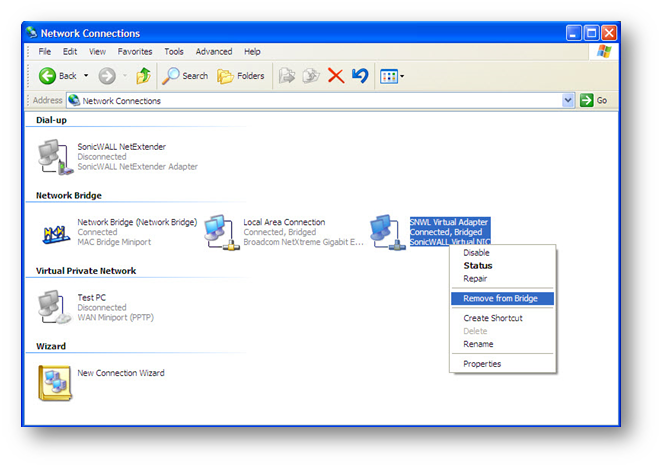Click the Move To toolbar icon
The image size is (663, 469).
287,76
